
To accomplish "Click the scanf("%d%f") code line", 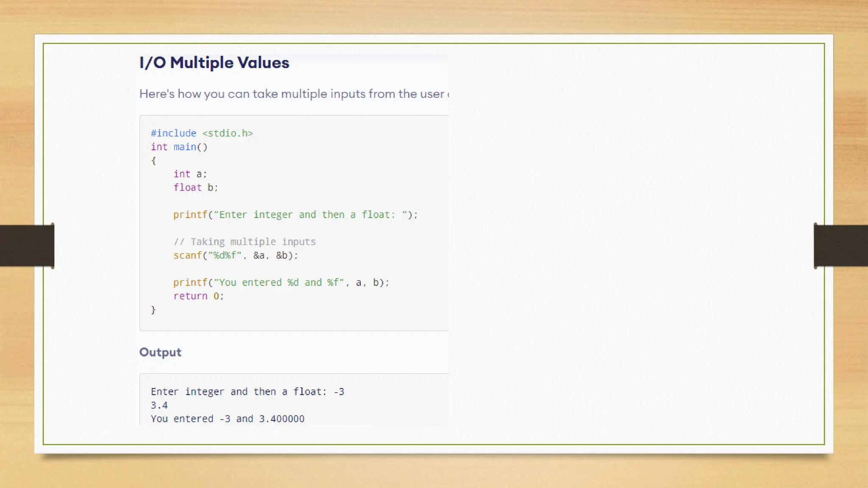I will point(236,255).
